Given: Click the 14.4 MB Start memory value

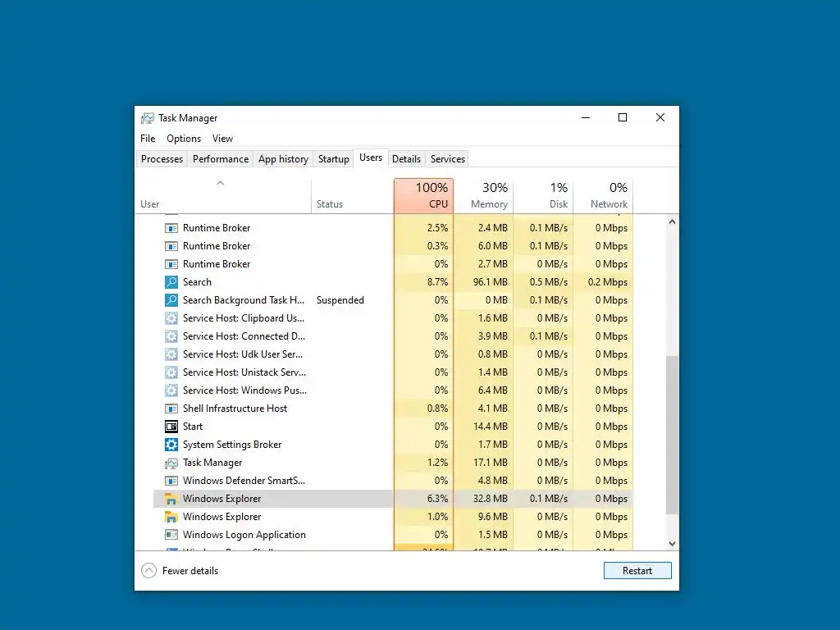Looking at the screenshot, I should coord(491,427).
